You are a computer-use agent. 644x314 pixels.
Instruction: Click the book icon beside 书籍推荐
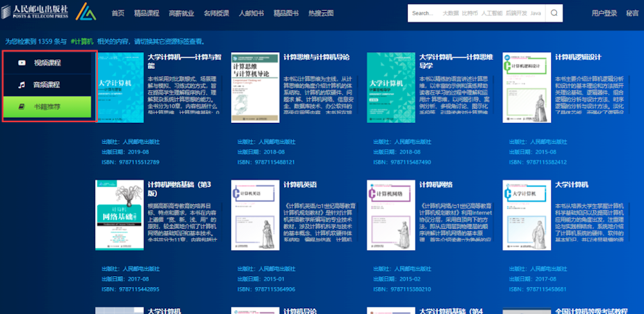(22, 107)
